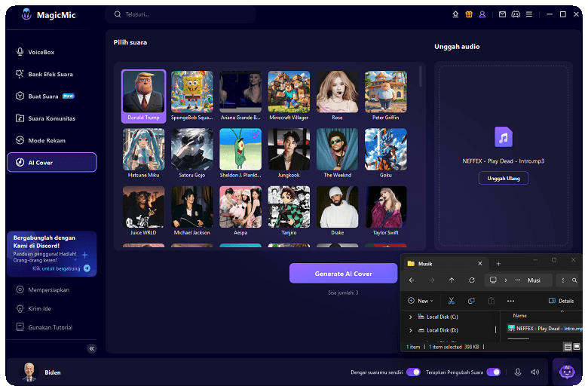Viewport: 588px width, 392px height.
Task: Select the Hatsune Miku voice
Action: (x=144, y=154)
